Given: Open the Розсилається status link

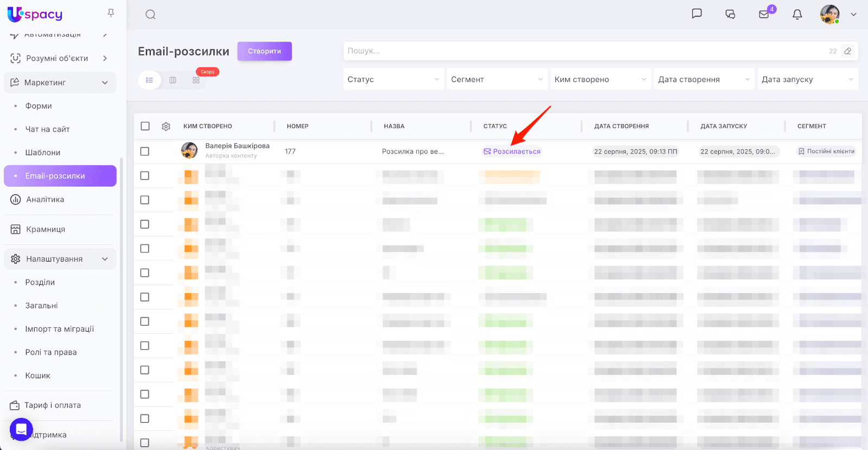Looking at the screenshot, I should pos(516,151).
